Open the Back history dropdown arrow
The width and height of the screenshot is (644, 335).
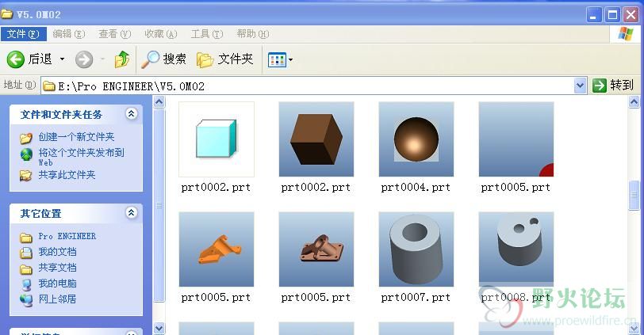[x=62, y=59]
